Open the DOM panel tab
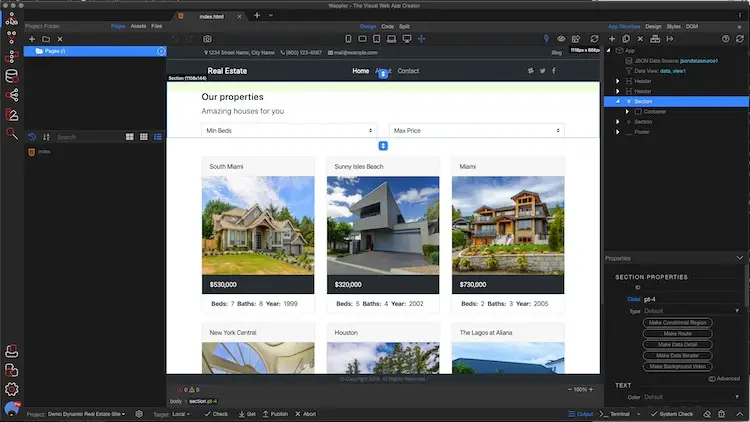Viewport: 750px width, 422px height. [692, 26]
